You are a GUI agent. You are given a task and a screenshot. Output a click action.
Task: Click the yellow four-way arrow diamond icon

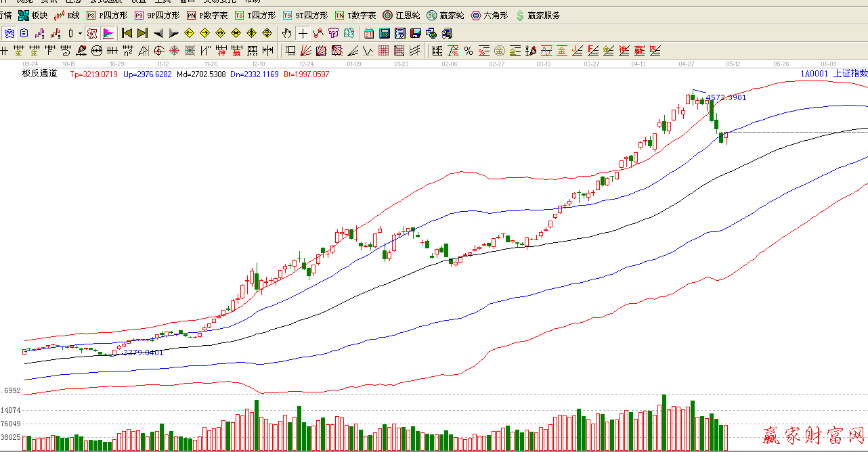point(267,33)
